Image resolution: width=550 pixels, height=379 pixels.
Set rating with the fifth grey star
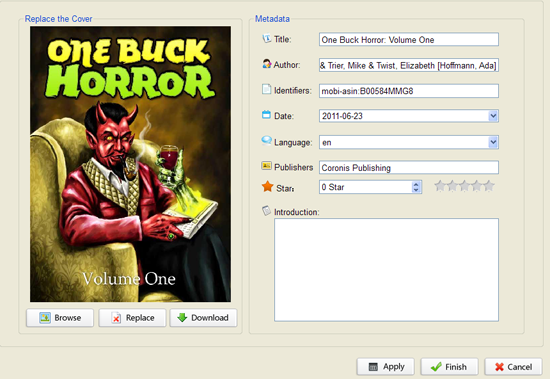(x=489, y=186)
